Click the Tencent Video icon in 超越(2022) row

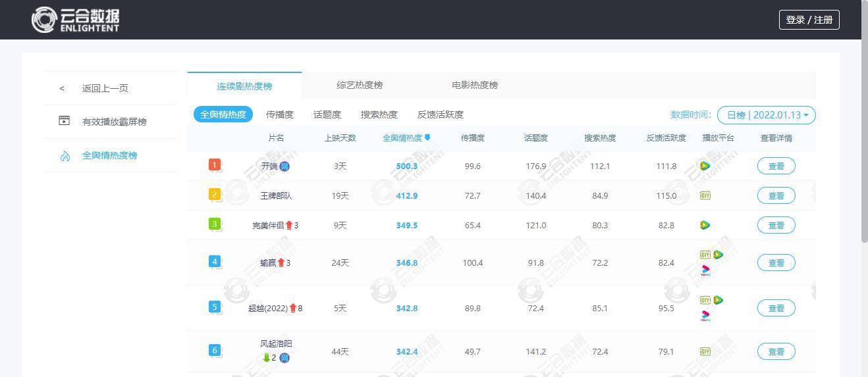tap(718, 300)
